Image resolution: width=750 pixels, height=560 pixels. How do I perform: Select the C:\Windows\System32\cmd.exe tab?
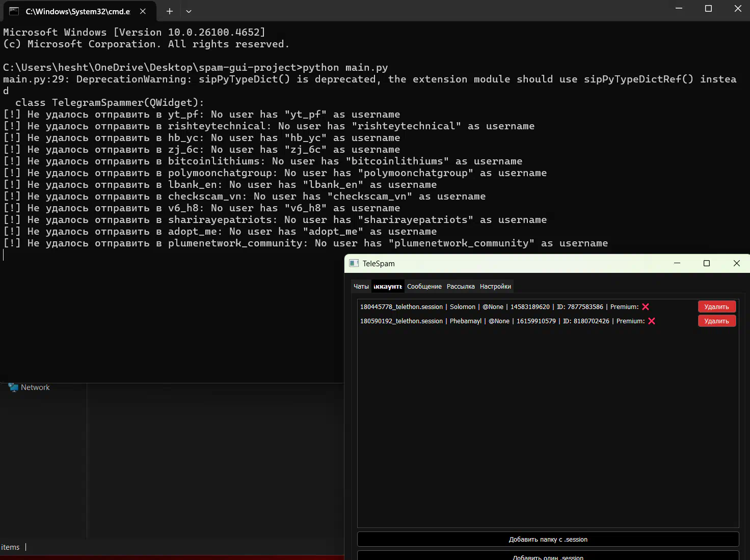pos(79,11)
